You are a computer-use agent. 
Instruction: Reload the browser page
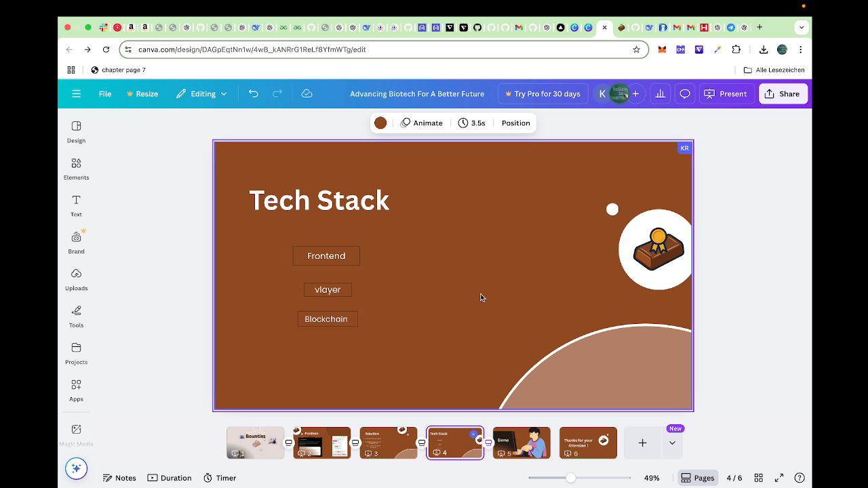coord(106,49)
